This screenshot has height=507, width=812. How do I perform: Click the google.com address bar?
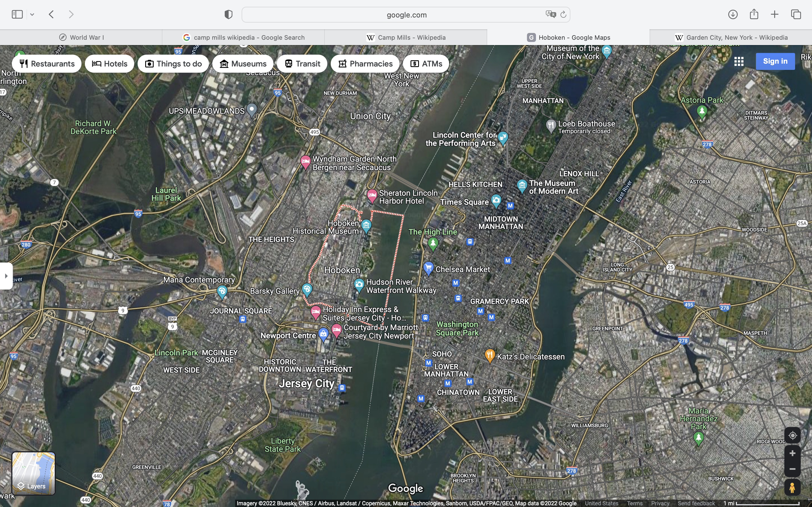(x=406, y=15)
